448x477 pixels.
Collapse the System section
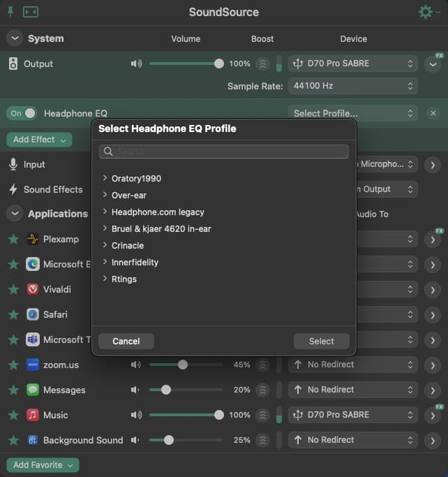(15, 38)
